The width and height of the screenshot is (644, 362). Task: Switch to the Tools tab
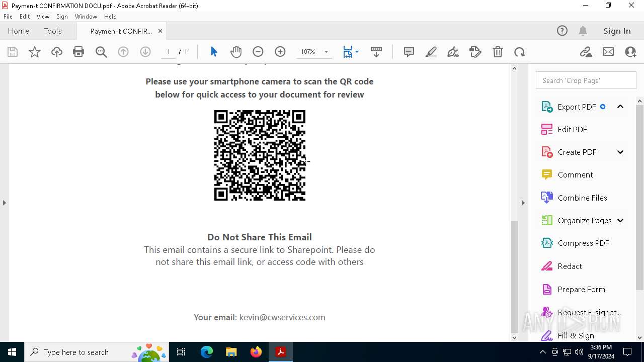(x=53, y=31)
